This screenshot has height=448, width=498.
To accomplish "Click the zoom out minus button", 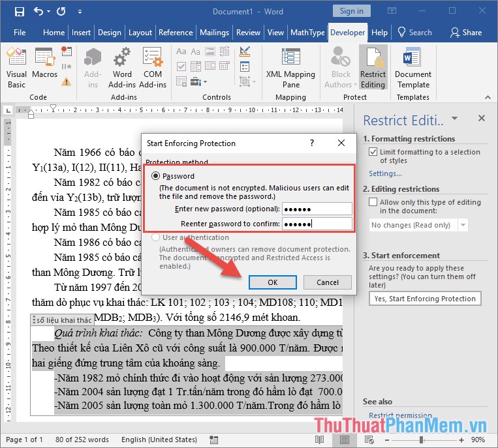I will click(387, 440).
